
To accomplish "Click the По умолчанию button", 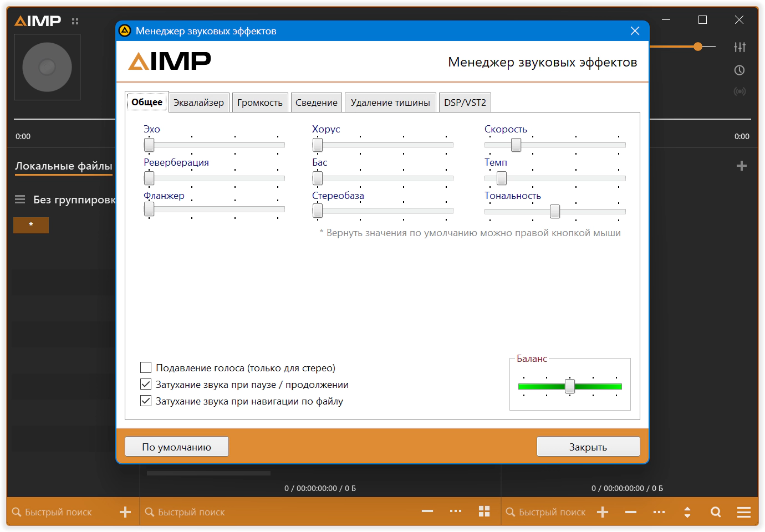I will pos(177,447).
